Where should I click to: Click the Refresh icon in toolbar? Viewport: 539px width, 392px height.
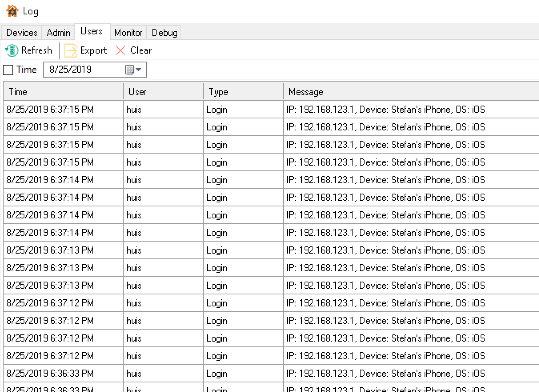tap(12, 50)
